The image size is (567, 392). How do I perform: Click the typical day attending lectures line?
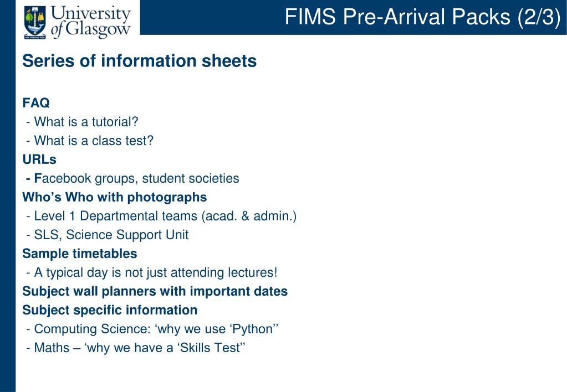(x=151, y=272)
